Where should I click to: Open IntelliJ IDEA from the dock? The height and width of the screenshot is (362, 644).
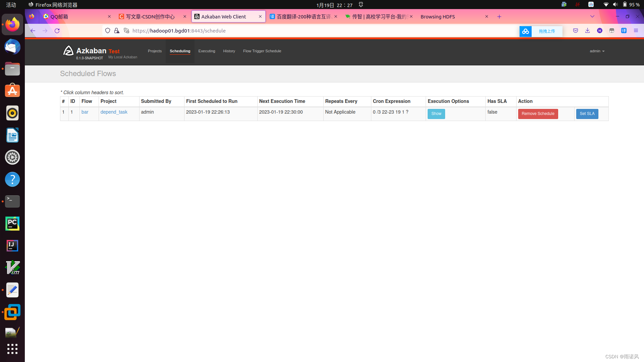point(12,246)
